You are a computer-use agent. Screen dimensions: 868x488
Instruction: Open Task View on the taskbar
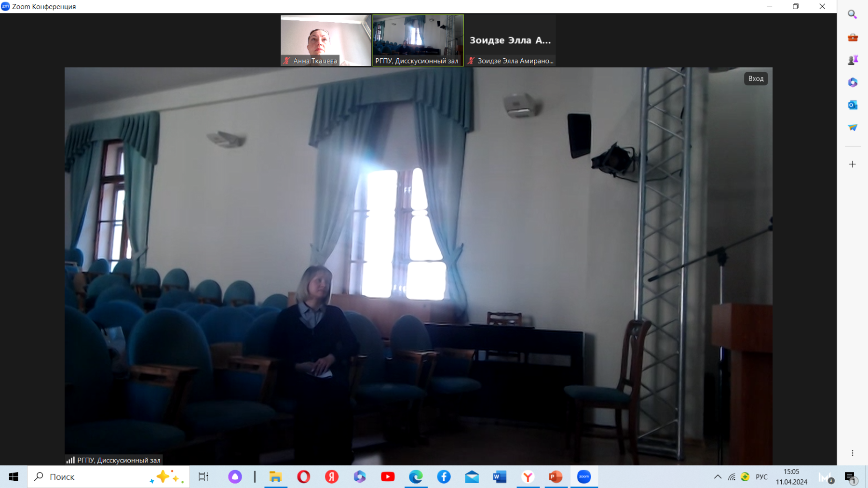click(x=203, y=477)
